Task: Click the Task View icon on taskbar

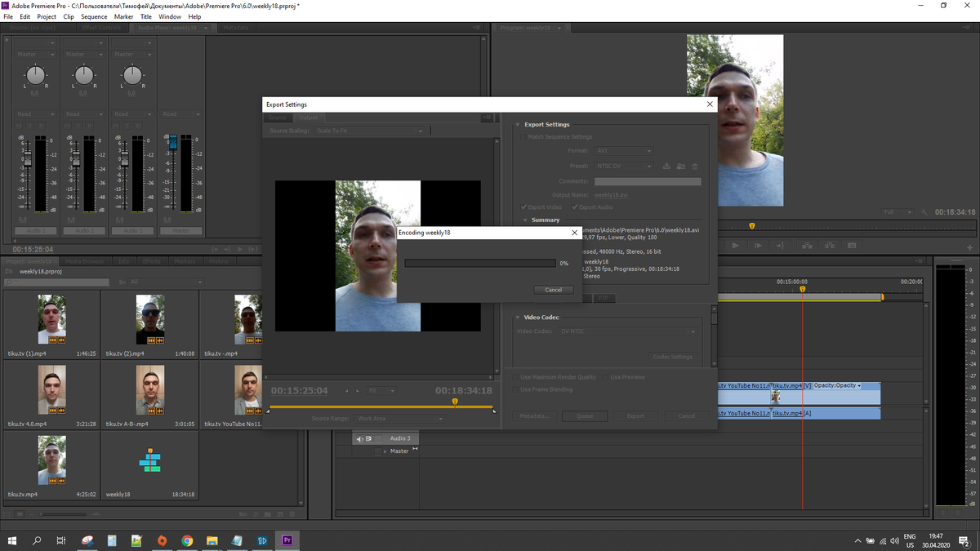Action: pyautogui.click(x=61, y=540)
